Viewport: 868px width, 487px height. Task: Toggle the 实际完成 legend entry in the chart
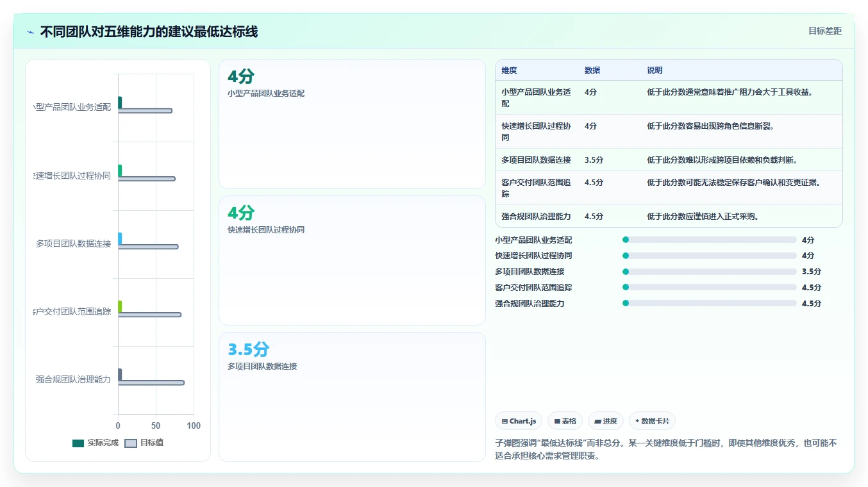tap(96, 443)
